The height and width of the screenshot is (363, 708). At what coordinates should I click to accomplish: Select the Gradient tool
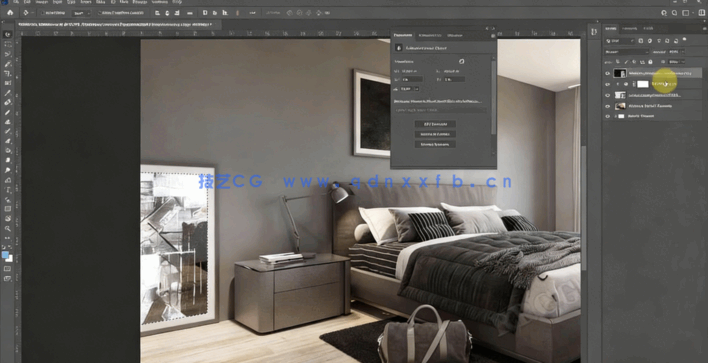tap(8, 151)
